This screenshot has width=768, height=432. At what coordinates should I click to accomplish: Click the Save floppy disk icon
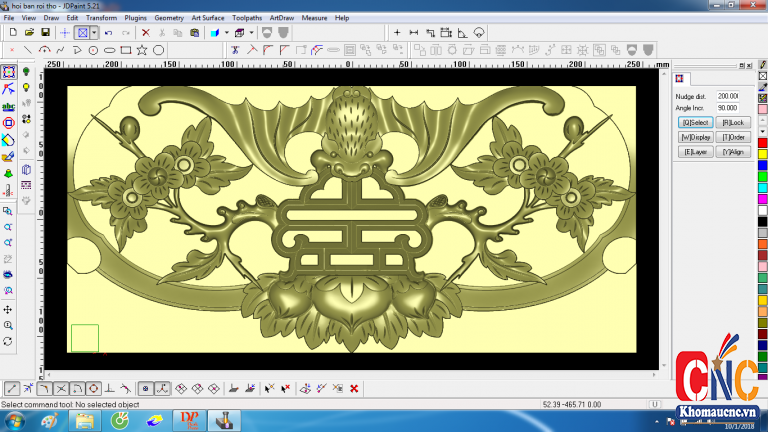pyautogui.click(x=45, y=33)
